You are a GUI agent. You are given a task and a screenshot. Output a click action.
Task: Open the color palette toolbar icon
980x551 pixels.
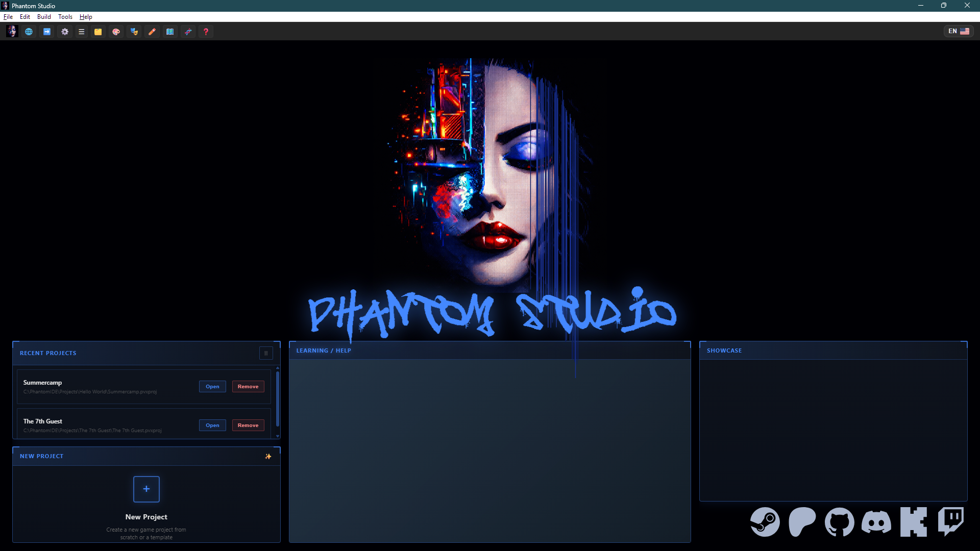[x=116, y=31]
